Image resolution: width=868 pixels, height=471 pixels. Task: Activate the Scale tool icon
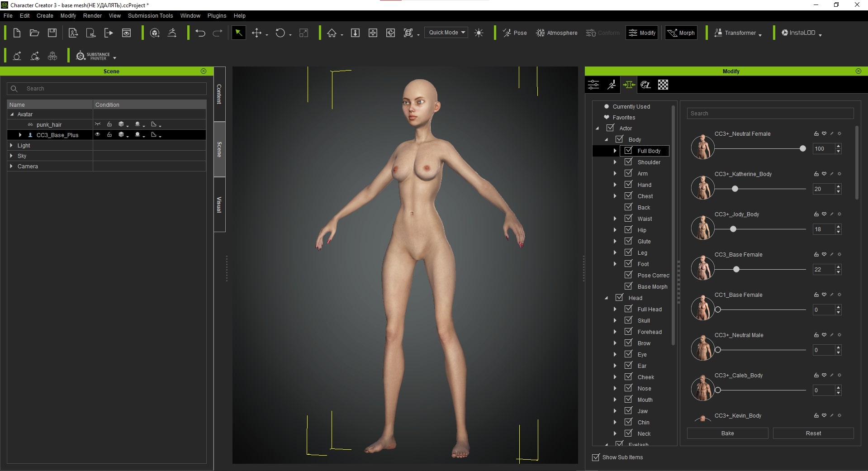304,33
